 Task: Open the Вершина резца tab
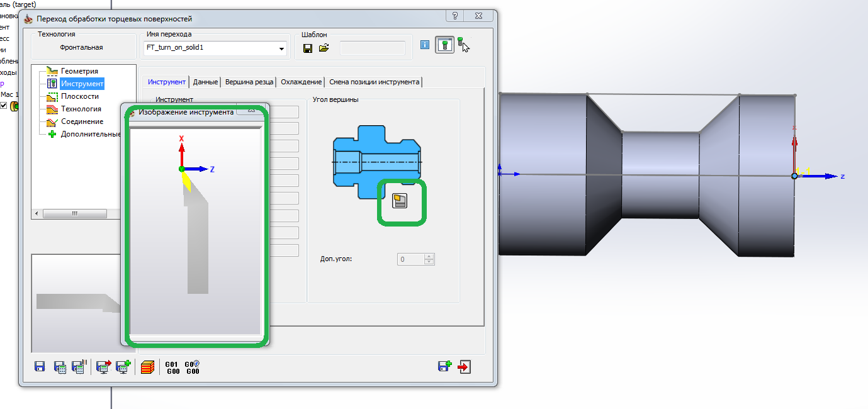[x=249, y=82]
